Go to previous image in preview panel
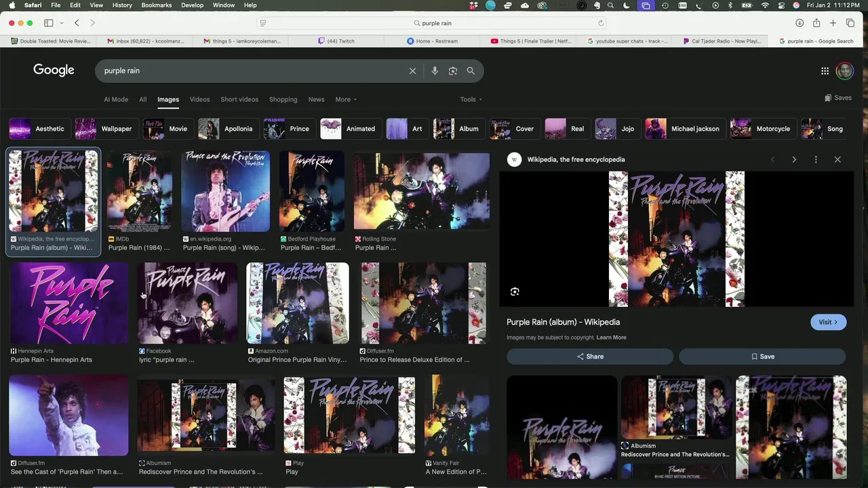The width and height of the screenshot is (868, 488). 772,159
